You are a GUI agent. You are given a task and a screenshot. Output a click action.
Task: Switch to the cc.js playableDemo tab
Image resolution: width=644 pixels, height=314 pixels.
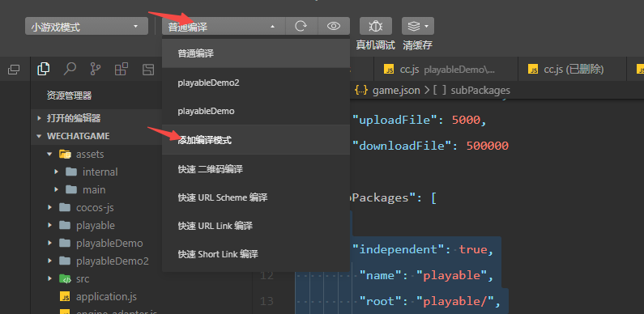point(446,70)
